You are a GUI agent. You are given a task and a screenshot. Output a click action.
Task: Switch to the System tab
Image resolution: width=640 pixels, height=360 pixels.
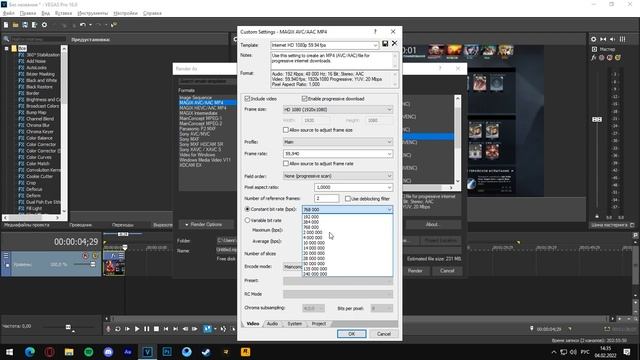[x=295, y=324]
